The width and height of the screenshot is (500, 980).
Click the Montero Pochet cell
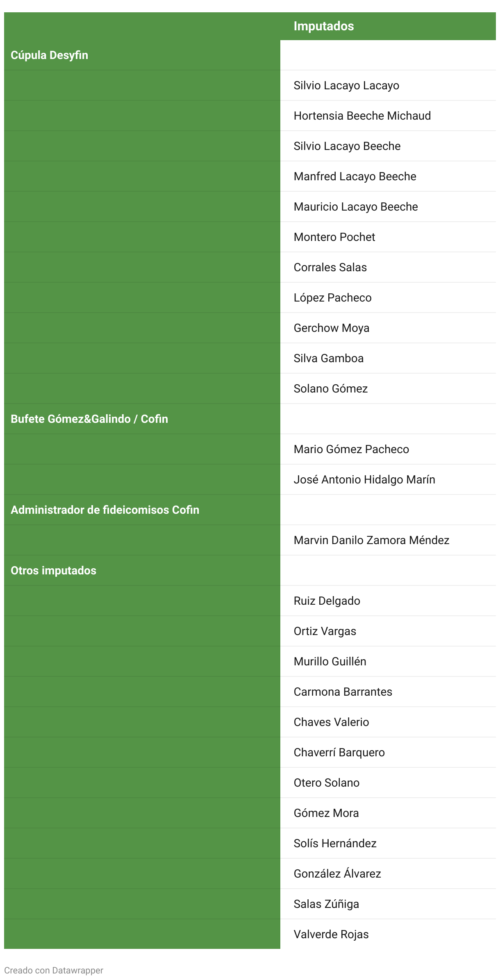tap(334, 237)
